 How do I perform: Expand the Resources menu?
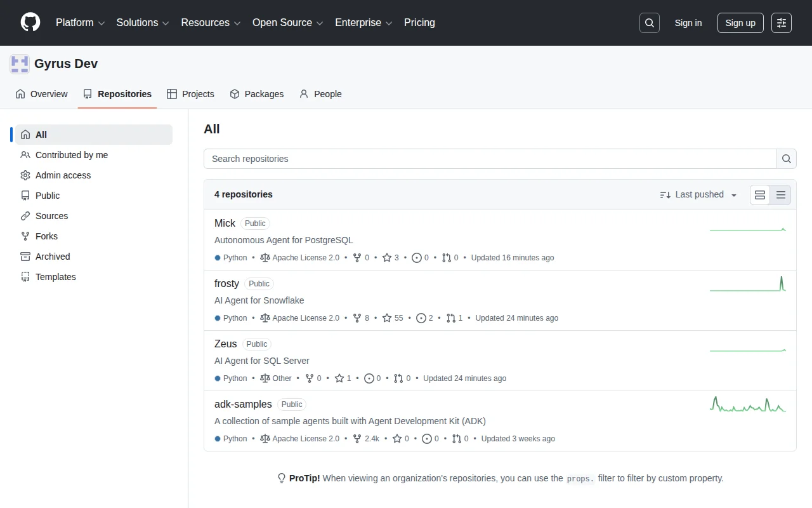tap(211, 23)
